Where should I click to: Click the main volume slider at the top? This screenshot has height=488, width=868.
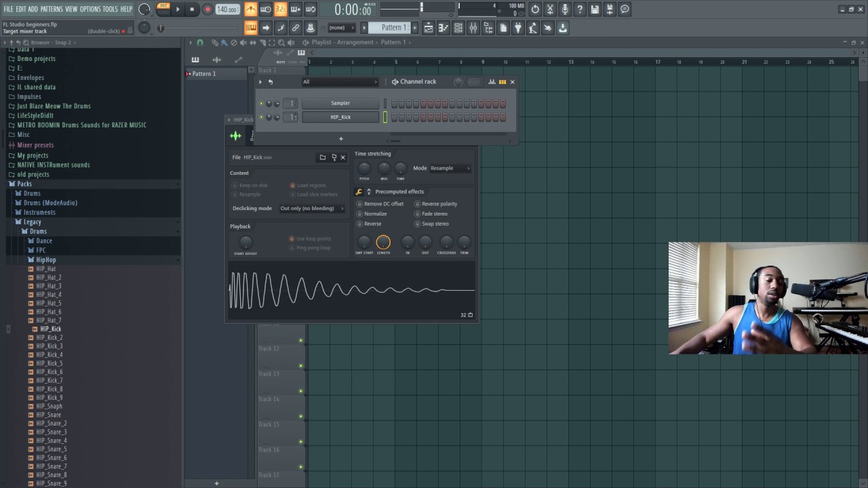click(144, 9)
